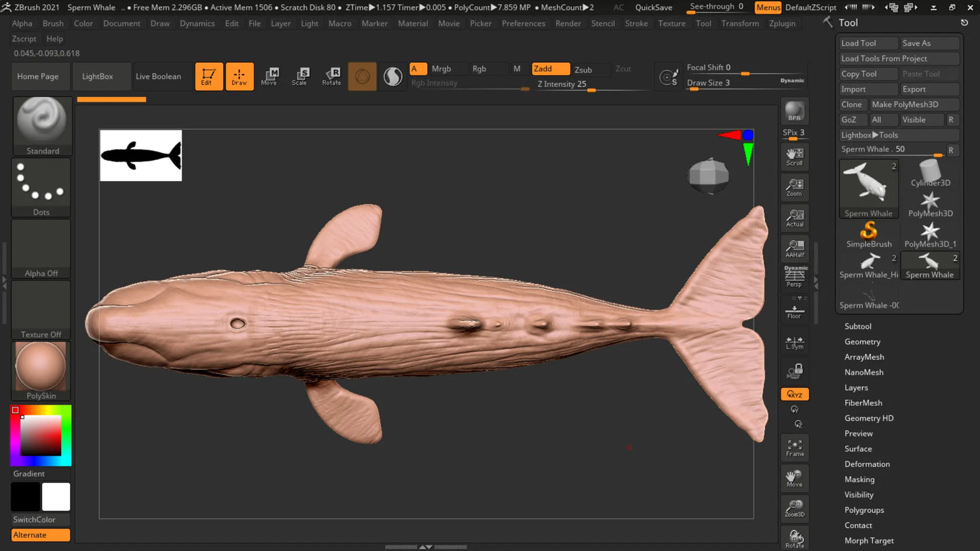Adjust the Draw Size slider
The width and height of the screenshot is (980, 551).
point(745,83)
